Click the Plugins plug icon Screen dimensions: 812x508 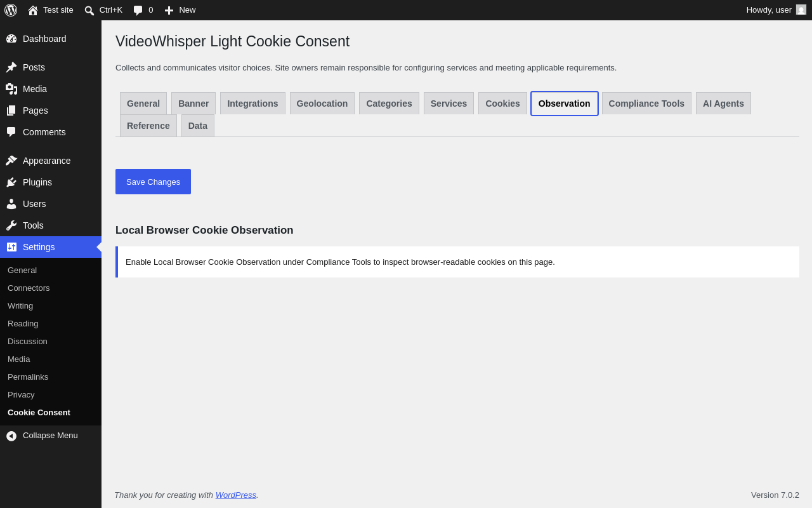click(11, 182)
